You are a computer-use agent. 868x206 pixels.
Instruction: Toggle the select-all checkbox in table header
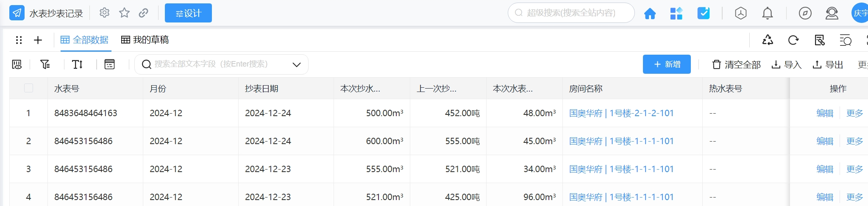[28, 88]
